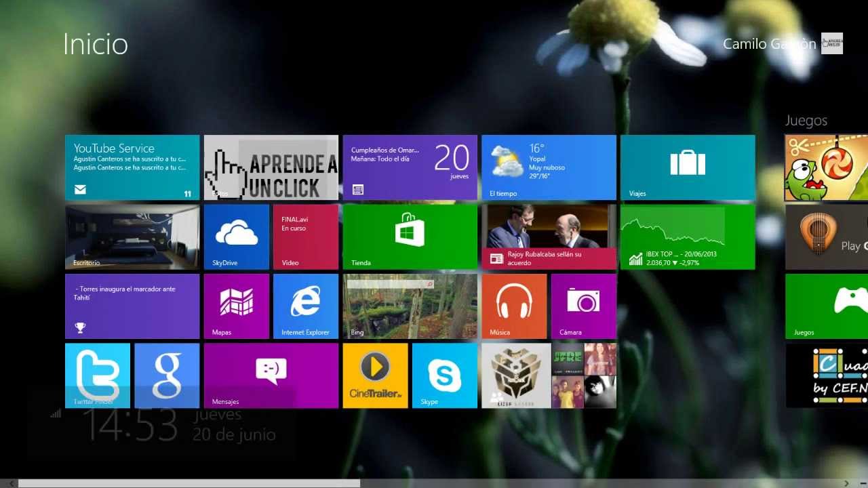
Task: Open the Xbox Juegos tile
Action: point(827,306)
